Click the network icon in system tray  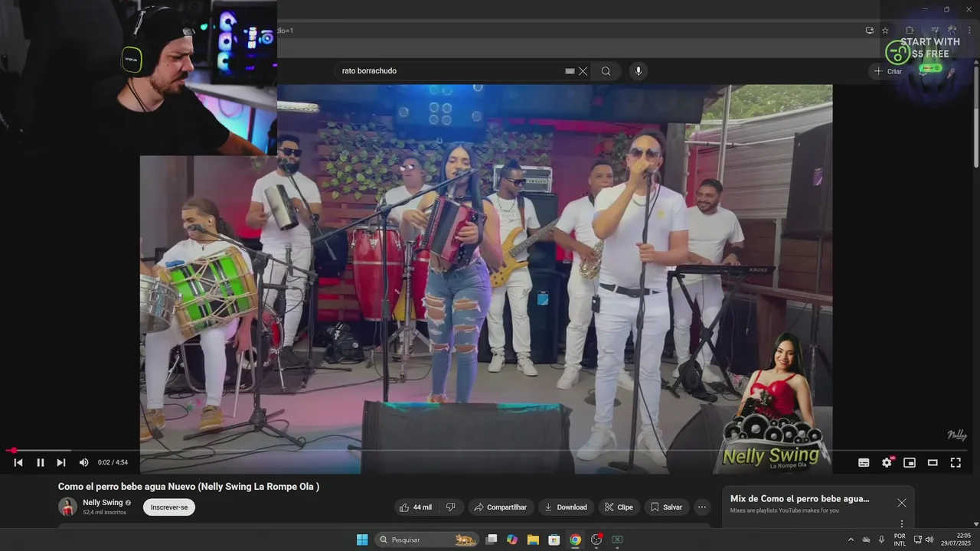point(918,540)
